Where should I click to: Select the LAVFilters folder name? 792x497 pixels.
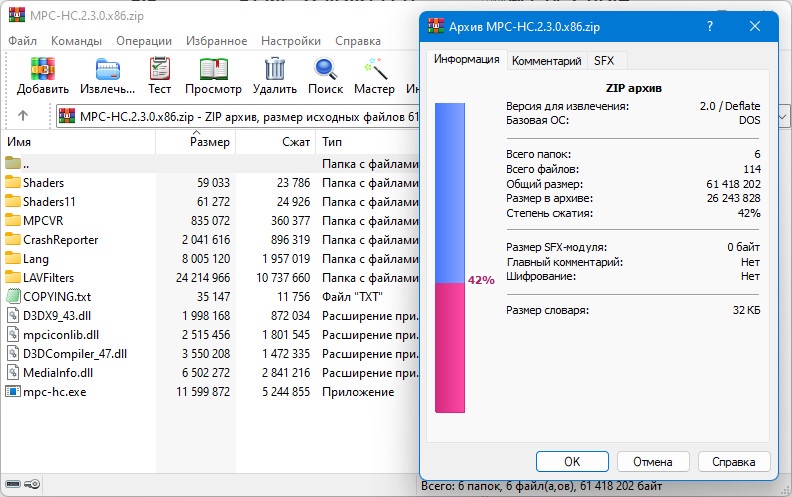48,277
